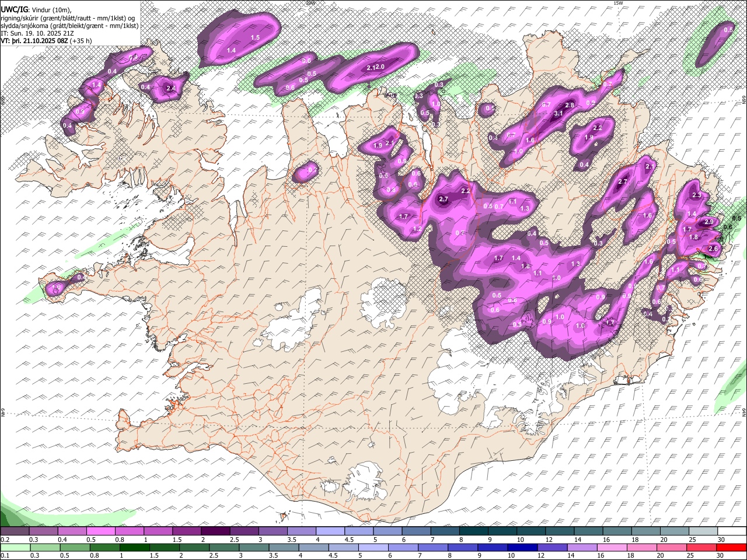Click the 2.6 snowfall value on the east coast
Image resolution: width=747 pixels, height=560 pixels.
click(x=713, y=249)
